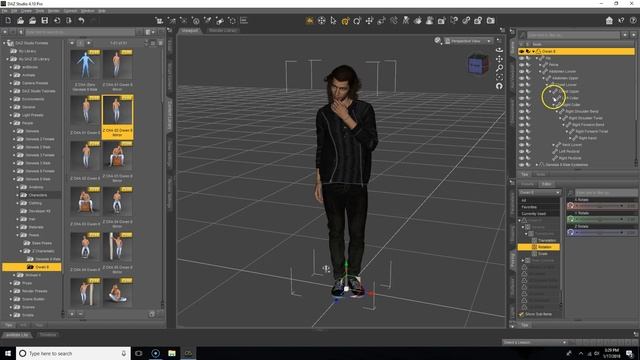This screenshot has height=360, width=640.
Task: Open the Perspective View dropdown
Action: pyautogui.click(x=468, y=41)
